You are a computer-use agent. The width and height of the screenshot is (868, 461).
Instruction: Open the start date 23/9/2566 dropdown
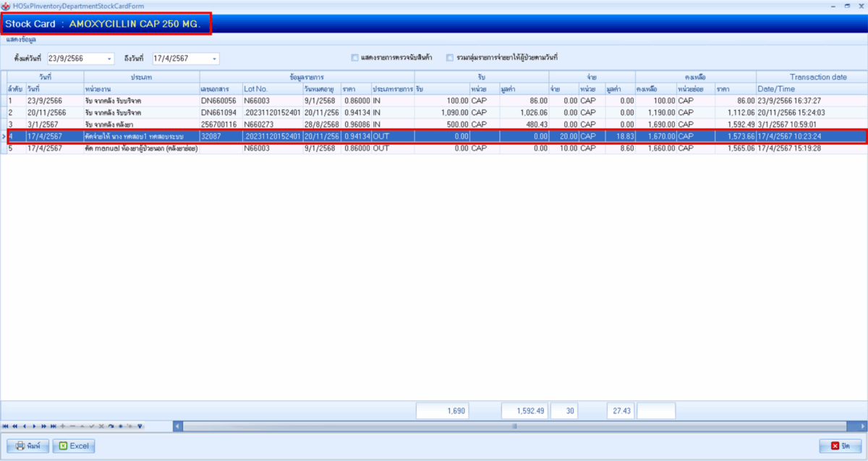pos(109,59)
